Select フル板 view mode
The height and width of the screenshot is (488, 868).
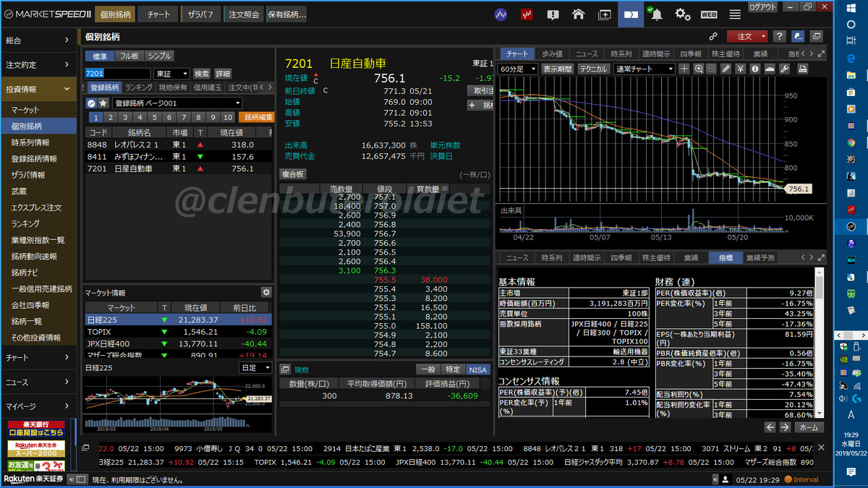coord(129,56)
